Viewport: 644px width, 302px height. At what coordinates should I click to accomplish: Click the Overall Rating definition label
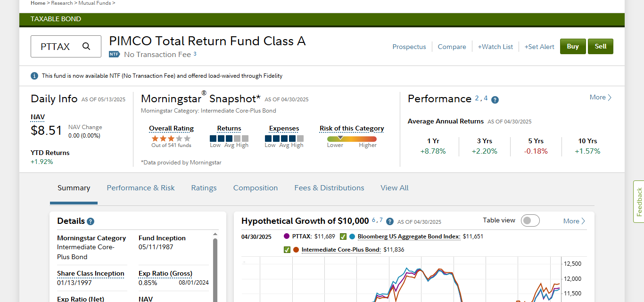(171, 128)
